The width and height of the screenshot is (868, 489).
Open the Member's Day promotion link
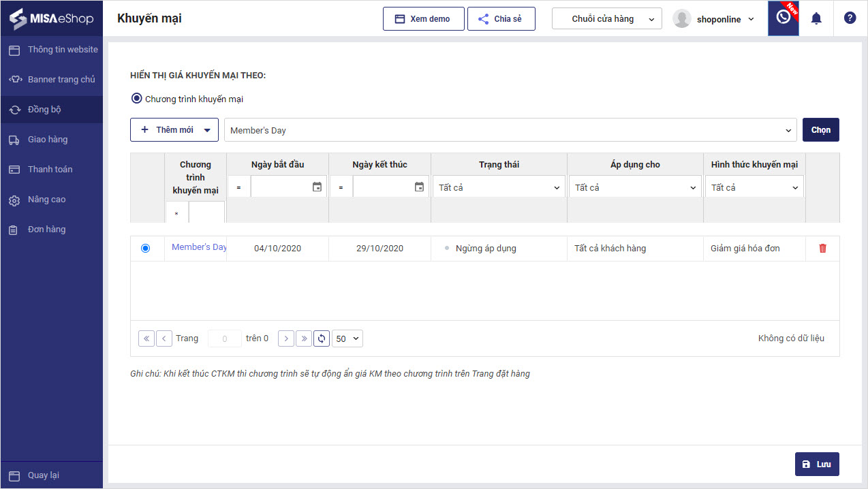(x=198, y=247)
